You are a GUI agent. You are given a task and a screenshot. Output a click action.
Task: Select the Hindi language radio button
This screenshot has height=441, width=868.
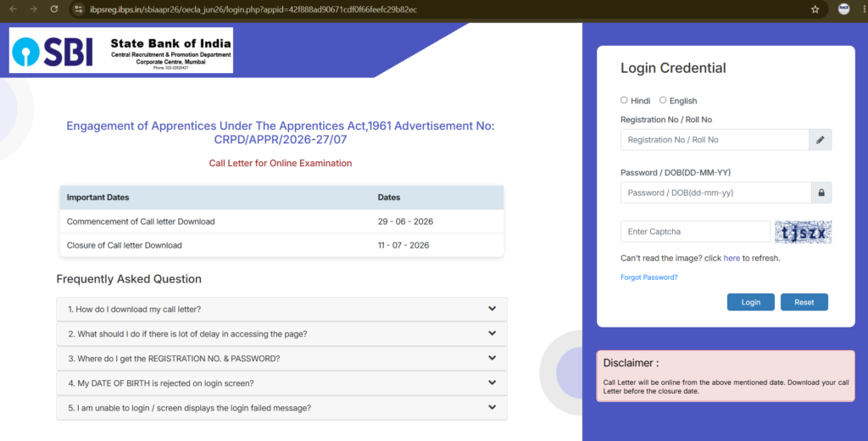pos(624,100)
